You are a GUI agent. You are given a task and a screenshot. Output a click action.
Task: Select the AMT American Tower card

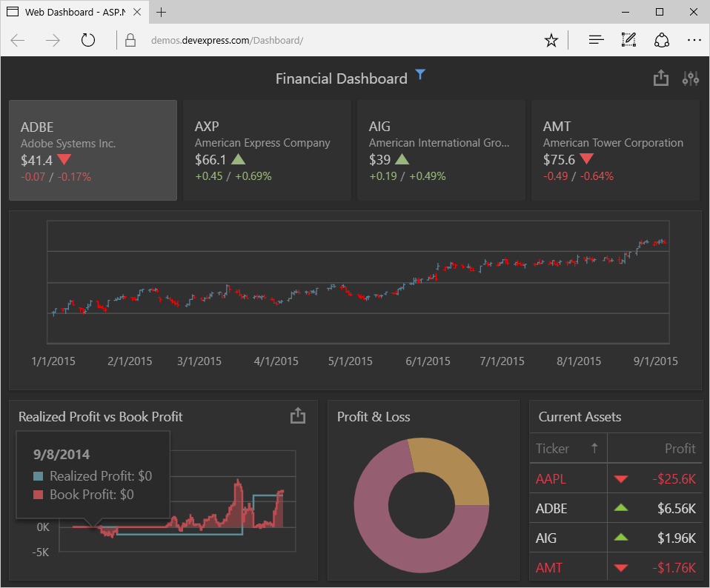pyautogui.click(x=615, y=150)
